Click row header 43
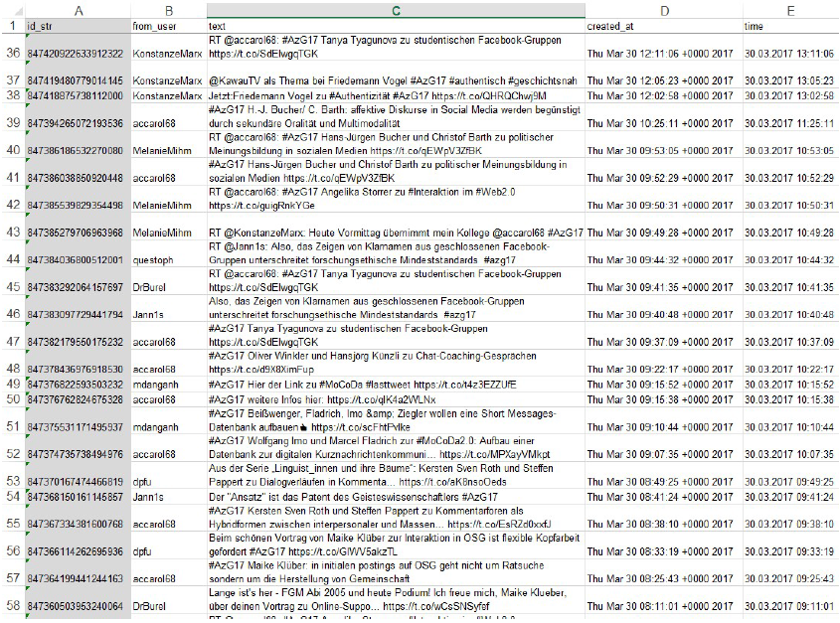This screenshot has height=623, width=840. pos(11,233)
